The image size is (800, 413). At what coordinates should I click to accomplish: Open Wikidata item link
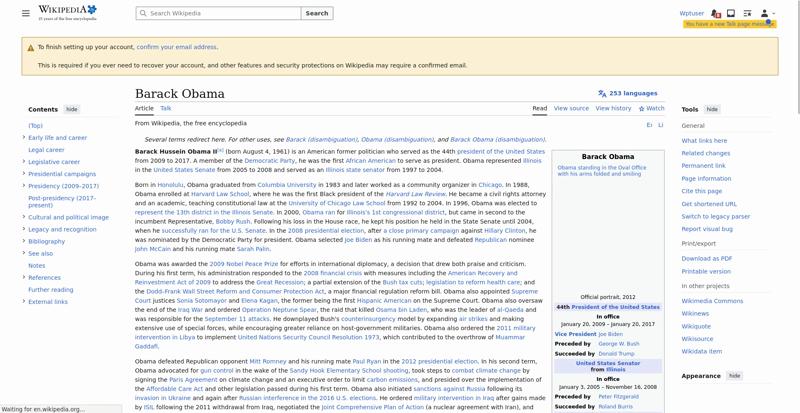point(702,351)
